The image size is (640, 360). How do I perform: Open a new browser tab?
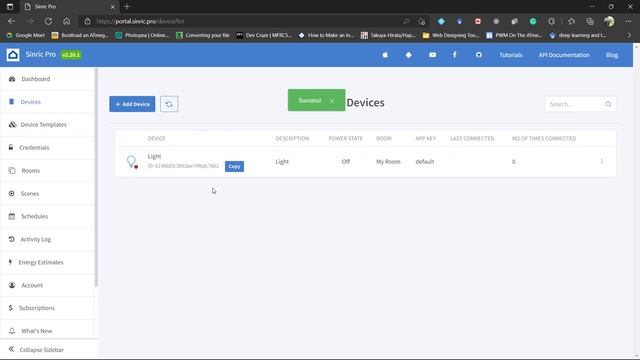127,7
